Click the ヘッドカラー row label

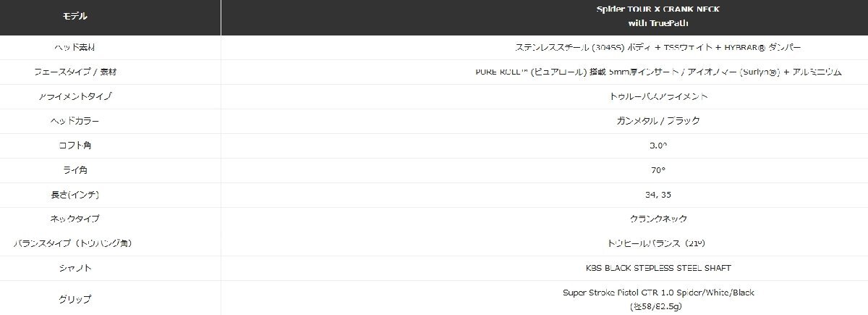pos(77,120)
